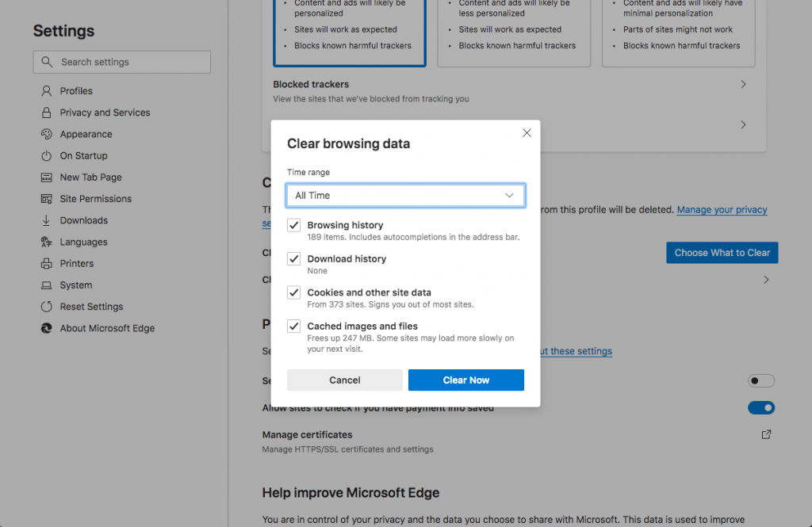The height and width of the screenshot is (527, 812).
Task: Uncheck the Browsing history checkbox
Action: 293,225
